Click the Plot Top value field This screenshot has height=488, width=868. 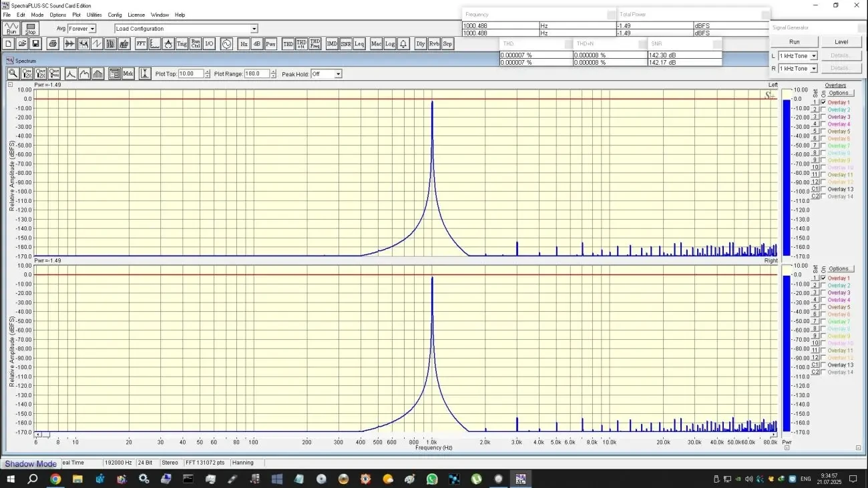pos(190,74)
